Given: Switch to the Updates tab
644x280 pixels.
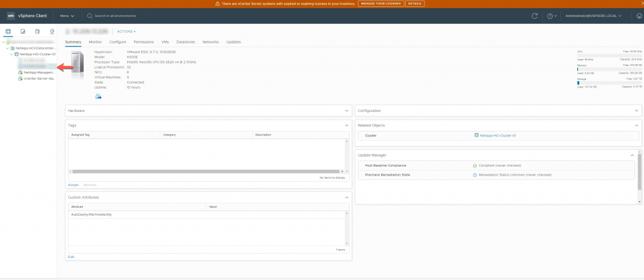Looking at the screenshot, I should pyautogui.click(x=233, y=42).
